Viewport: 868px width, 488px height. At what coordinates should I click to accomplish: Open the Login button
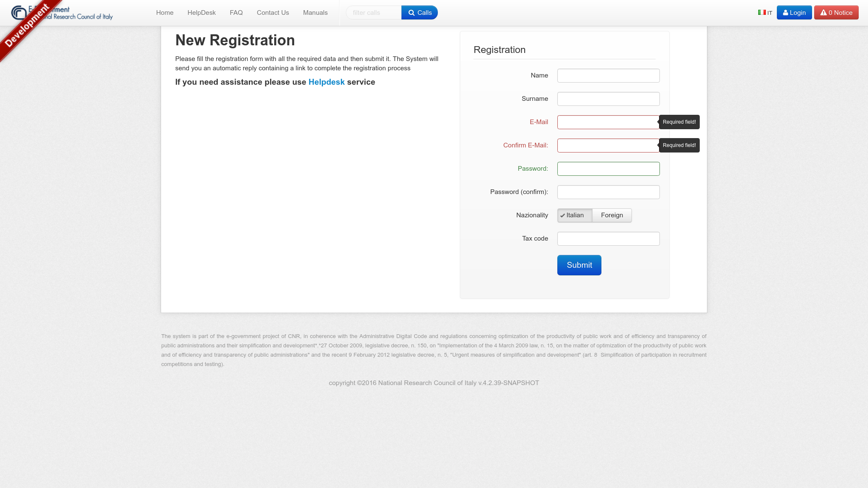tap(794, 13)
